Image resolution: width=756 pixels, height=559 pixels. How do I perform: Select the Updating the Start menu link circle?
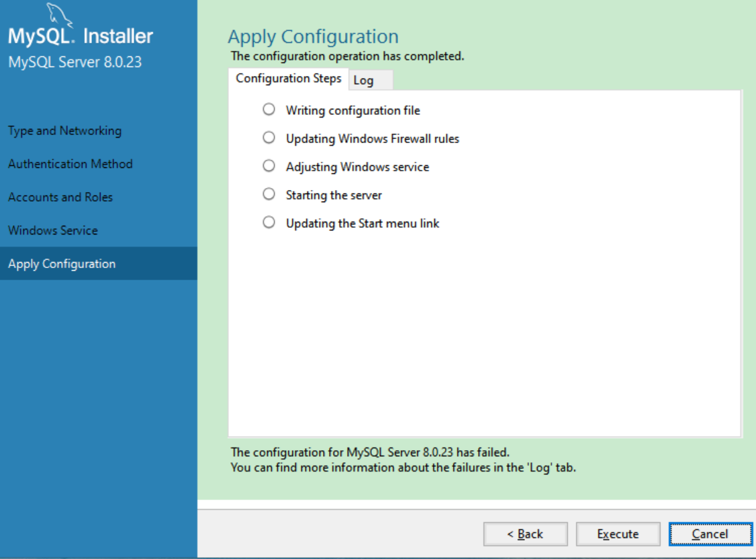pos(269,222)
